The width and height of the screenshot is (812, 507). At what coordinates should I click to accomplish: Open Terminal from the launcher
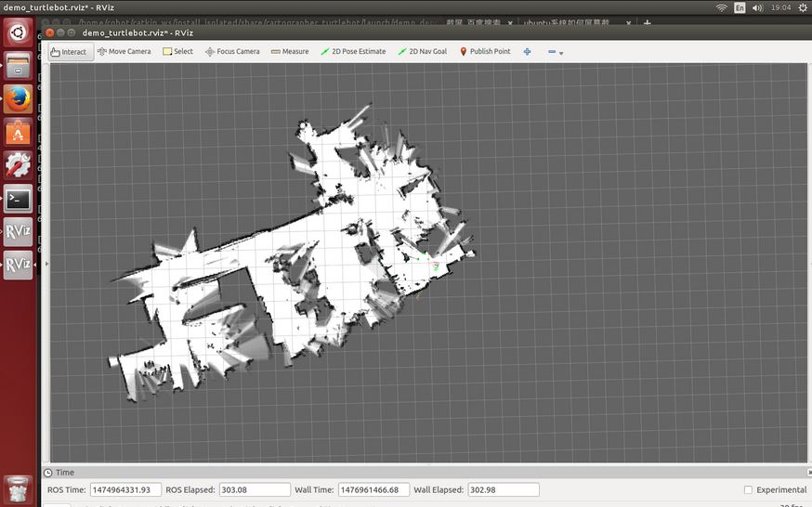pyautogui.click(x=18, y=199)
